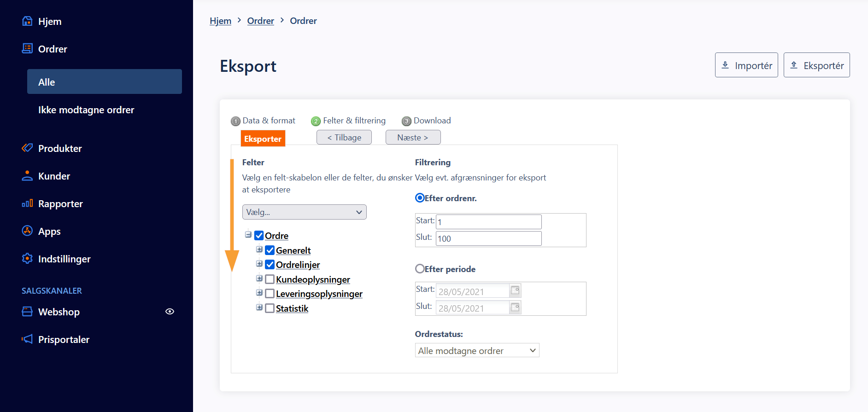The width and height of the screenshot is (868, 412).
Task: Expand the Ordrelinjer tree node
Action: pyautogui.click(x=259, y=264)
